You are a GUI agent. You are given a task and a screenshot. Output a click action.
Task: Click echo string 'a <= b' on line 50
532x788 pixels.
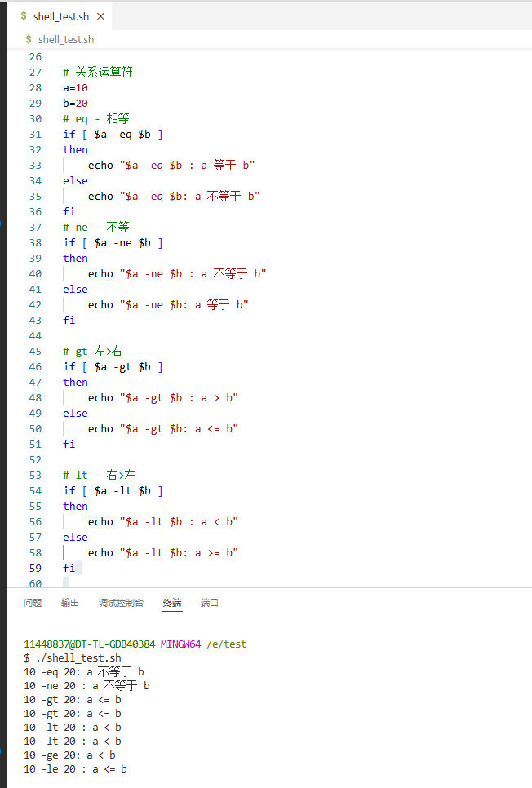click(179, 429)
